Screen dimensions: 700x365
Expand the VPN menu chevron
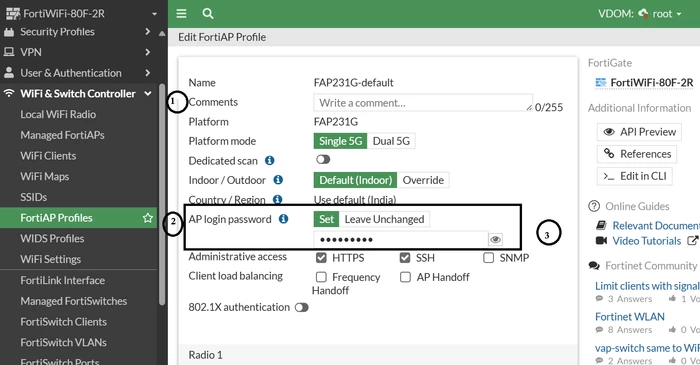(148, 52)
